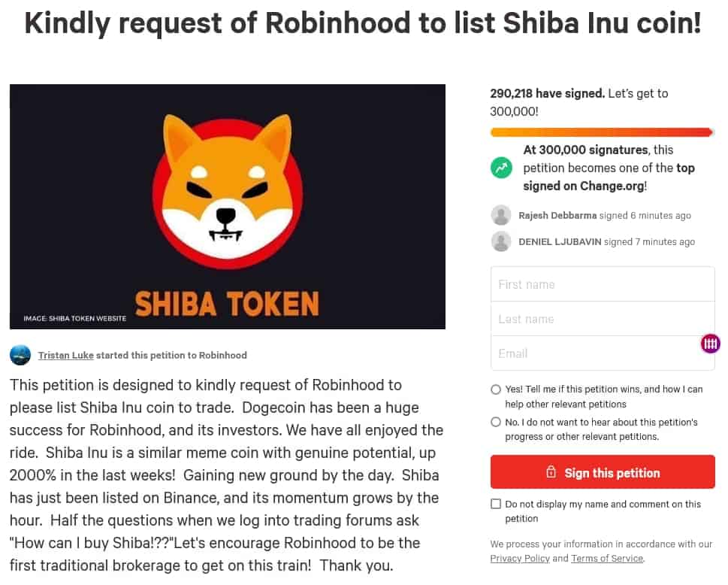Select the No radio to decline petition updates
The width and height of the screenshot is (728, 585).
495,423
